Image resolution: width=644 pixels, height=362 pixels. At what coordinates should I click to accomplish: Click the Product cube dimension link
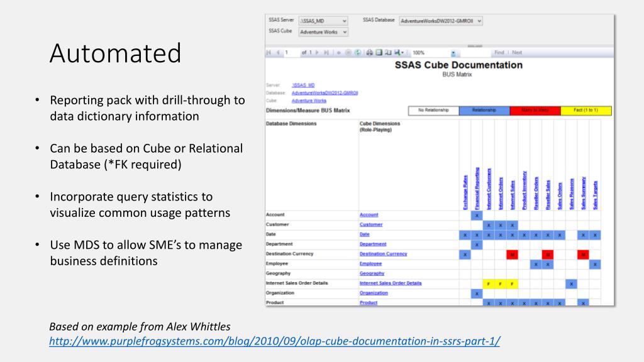tap(369, 303)
